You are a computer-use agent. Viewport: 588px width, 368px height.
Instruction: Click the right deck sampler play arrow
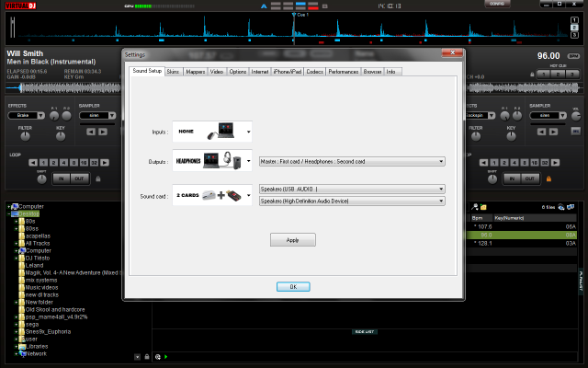click(x=553, y=132)
